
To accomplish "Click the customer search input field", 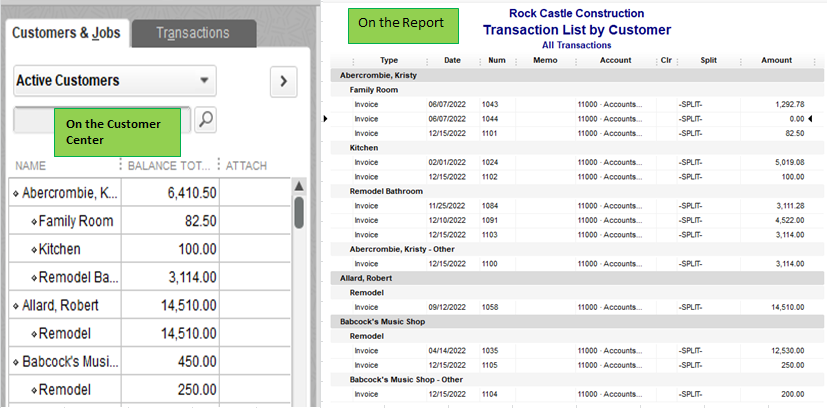I will pos(102,120).
